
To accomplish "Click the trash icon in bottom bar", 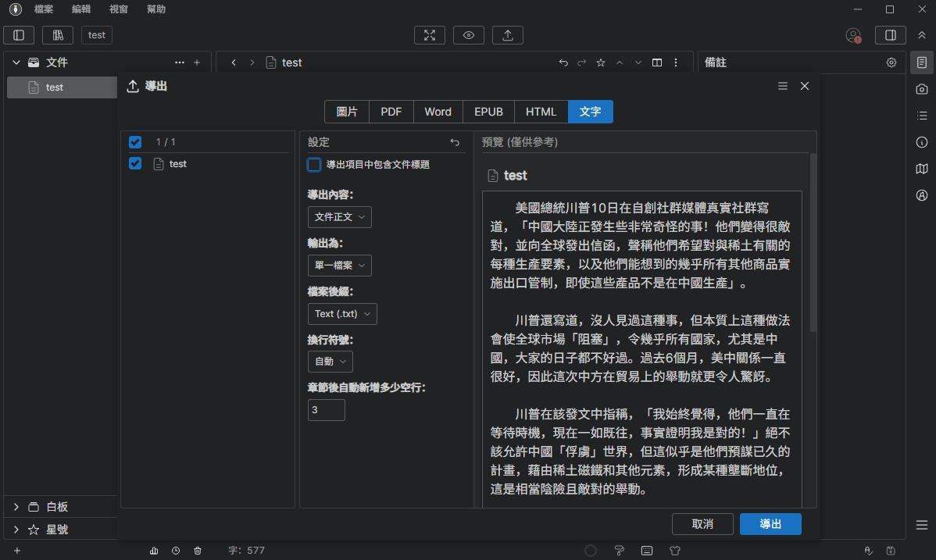I will coord(198,551).
